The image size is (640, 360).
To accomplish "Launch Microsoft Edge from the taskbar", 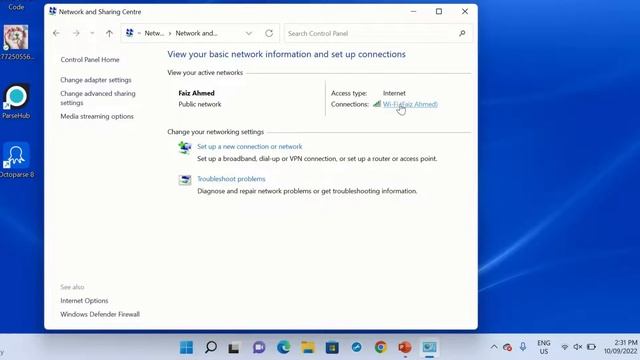I will click(283, 347).
